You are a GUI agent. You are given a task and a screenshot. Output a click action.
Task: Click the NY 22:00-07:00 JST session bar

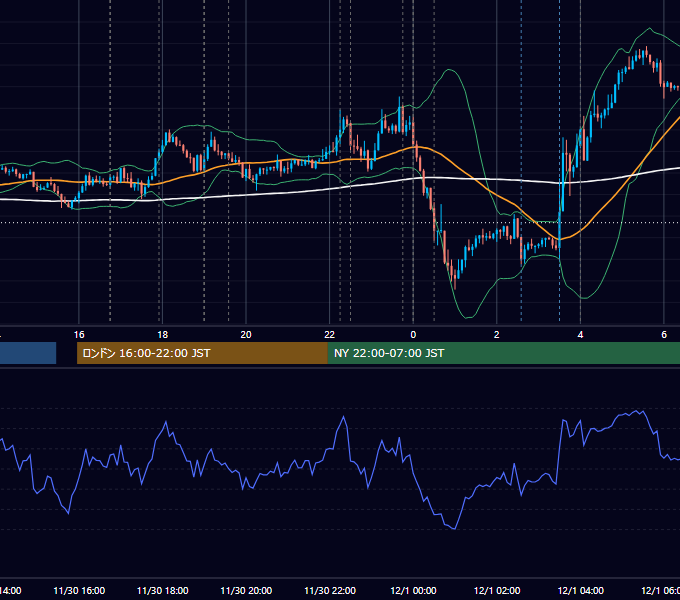click(x=503, y=353)
